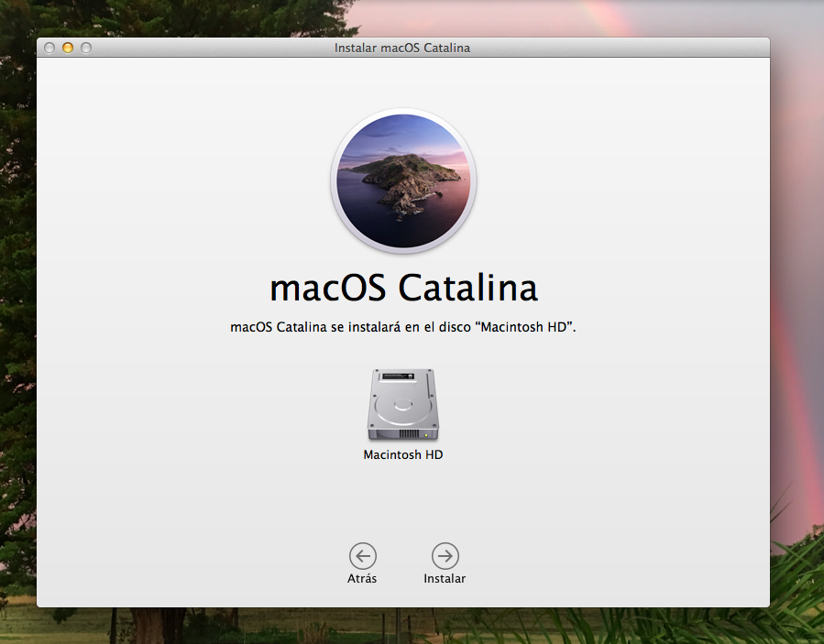Click the macOS Catalina island logo
The width and height of the screenshot is (824, 644).
point(403,180)
